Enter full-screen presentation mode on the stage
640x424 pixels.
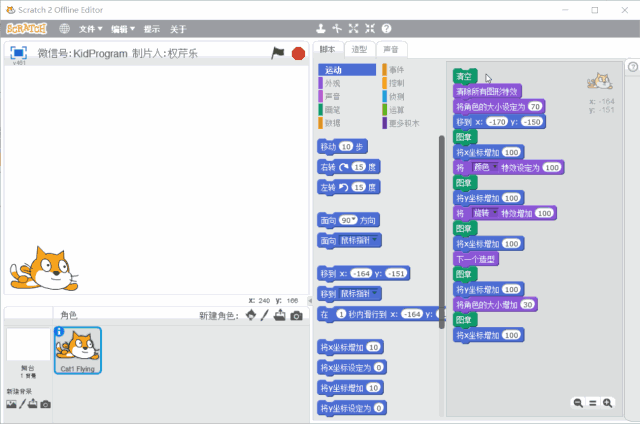18,53
